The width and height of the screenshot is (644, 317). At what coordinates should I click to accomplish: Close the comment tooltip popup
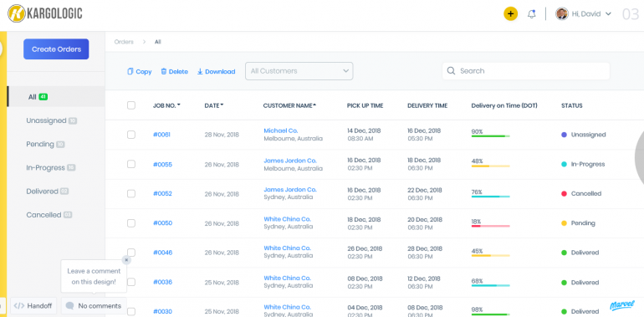pos(126,260)
